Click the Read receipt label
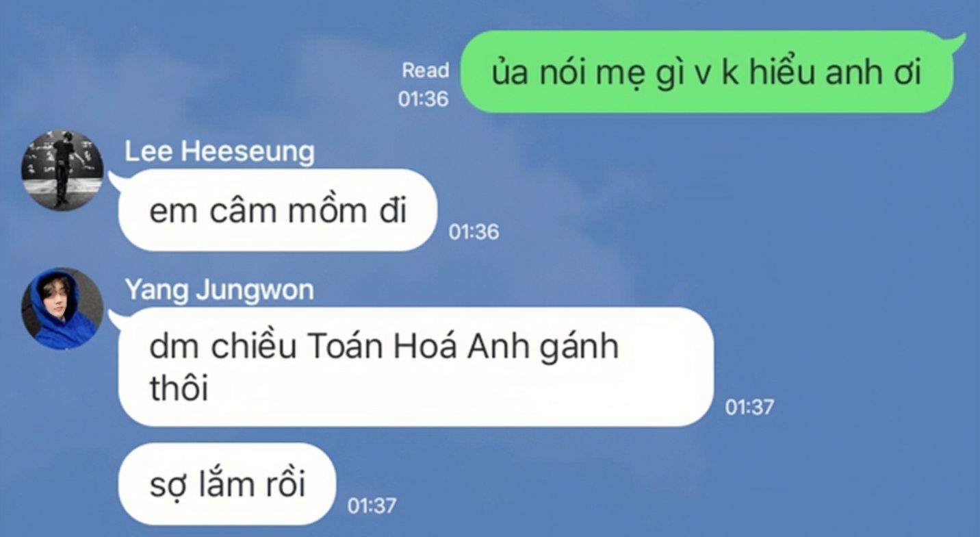The width and height of the screenshot is (980, 537). [426, 70]
